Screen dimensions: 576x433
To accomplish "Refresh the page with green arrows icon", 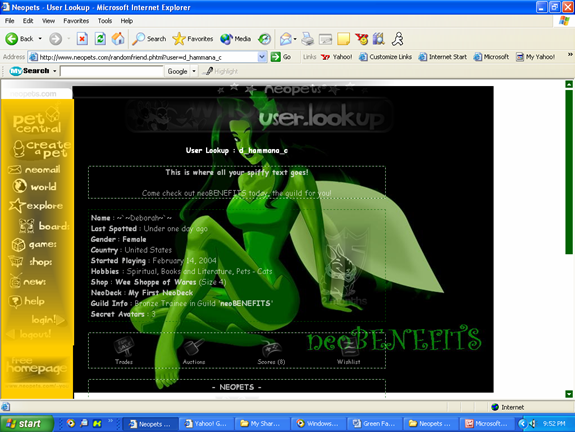I will click(x=100, y=39).
